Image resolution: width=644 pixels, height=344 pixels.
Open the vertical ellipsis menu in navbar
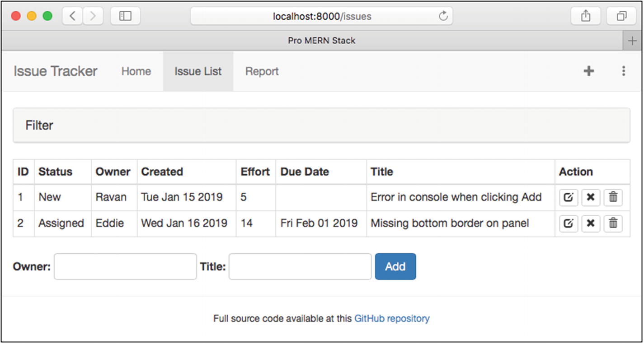coord(623,71)
